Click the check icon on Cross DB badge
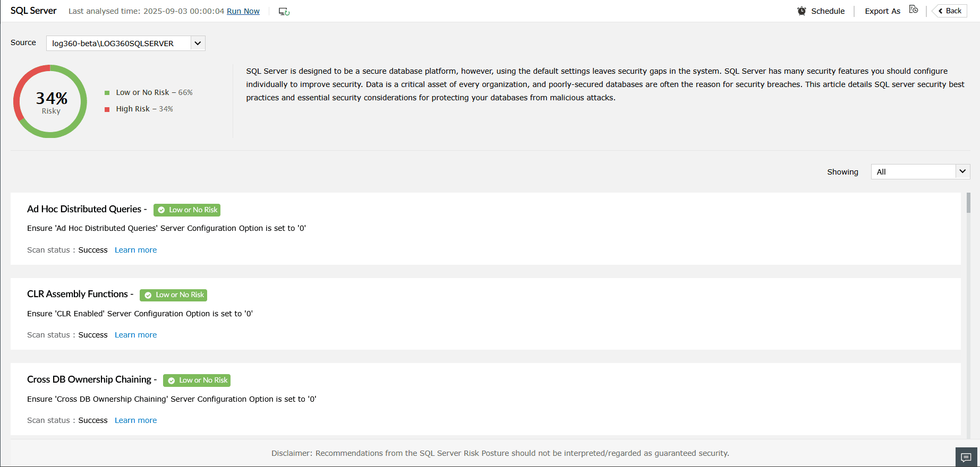This screenshot has height=467, width=980. [172, 380]
